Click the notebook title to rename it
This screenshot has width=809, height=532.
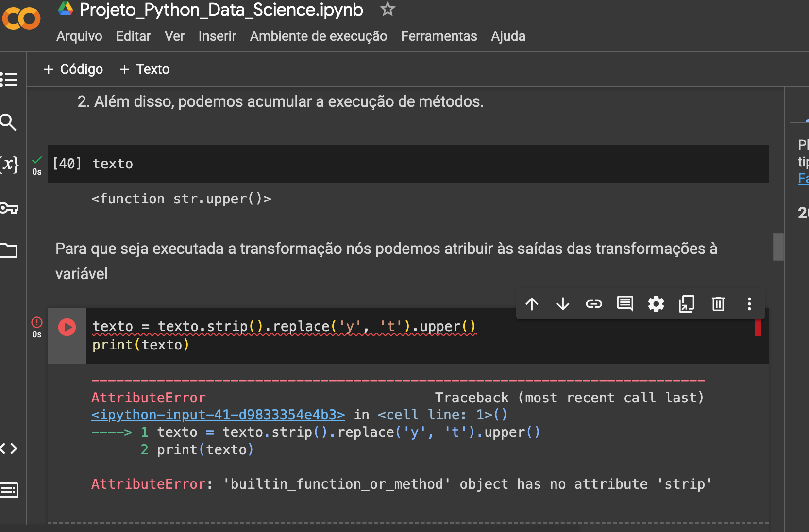[x=221, y=10]
